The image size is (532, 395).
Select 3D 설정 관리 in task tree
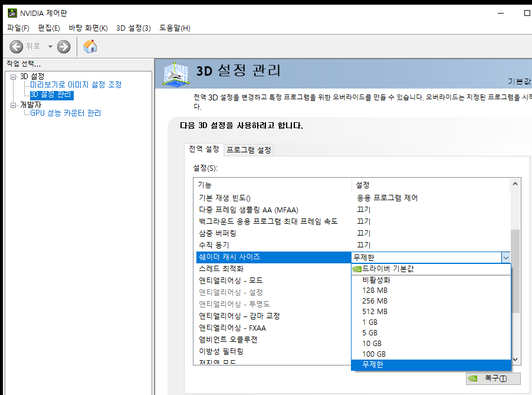pos(51,94)
